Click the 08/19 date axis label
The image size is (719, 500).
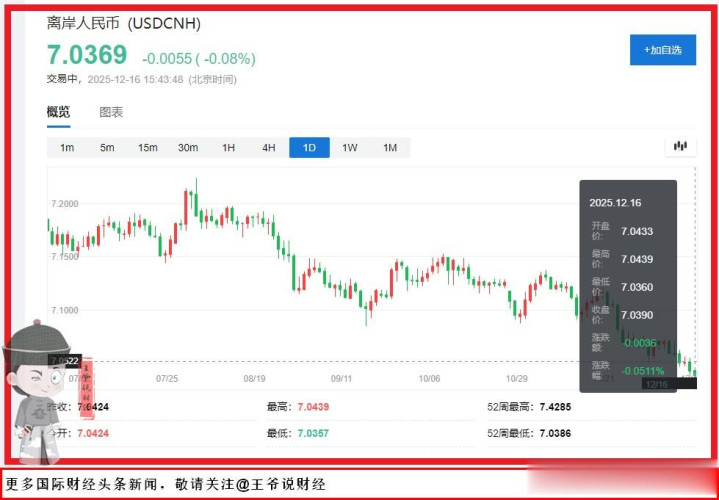[254, 379]
